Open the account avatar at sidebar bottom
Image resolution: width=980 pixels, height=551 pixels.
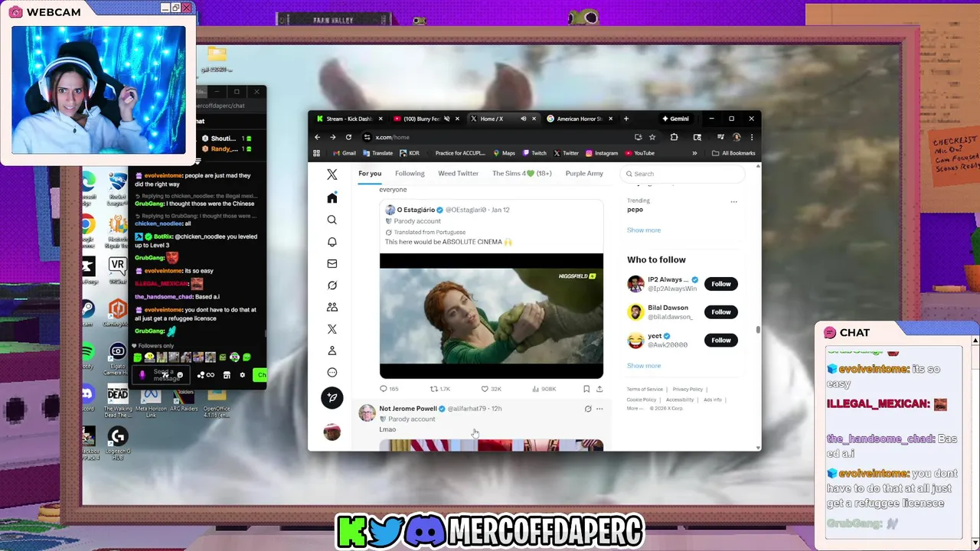332,432
